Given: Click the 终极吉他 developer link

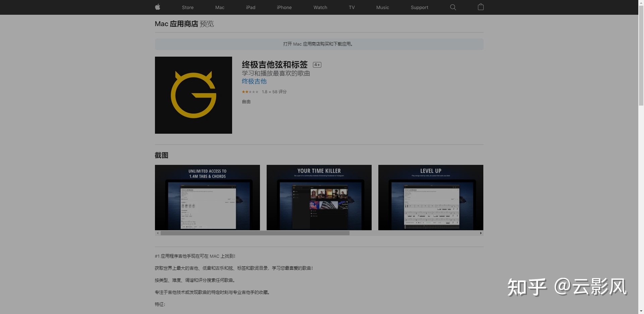Looking at the screenshot, I should 254,81.
